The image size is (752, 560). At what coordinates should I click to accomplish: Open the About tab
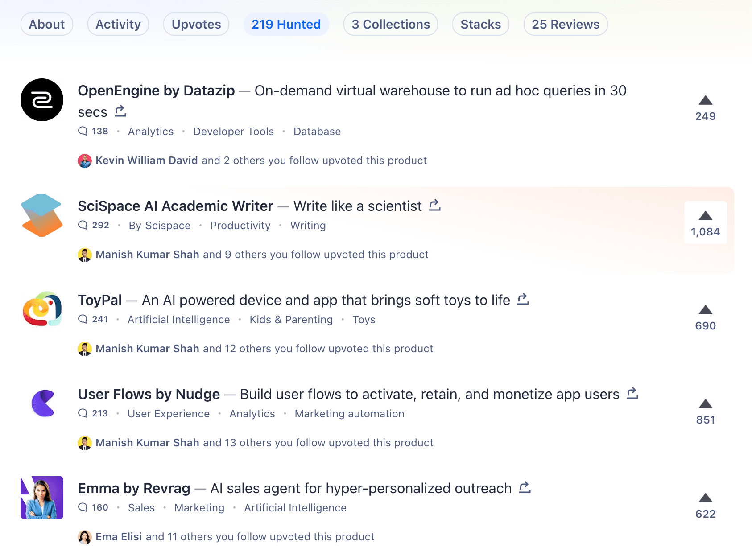pos(47,24)
